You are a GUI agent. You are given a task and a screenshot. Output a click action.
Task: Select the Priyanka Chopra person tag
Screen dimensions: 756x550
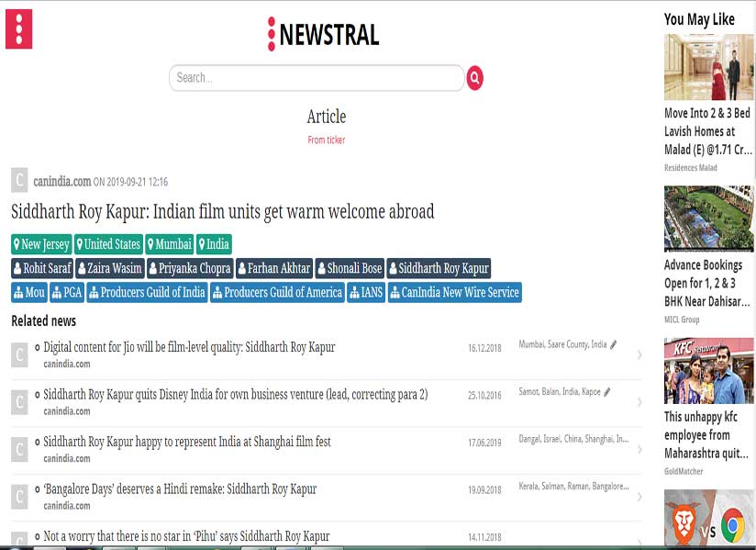pyautogui.click(x=190, y=268)
